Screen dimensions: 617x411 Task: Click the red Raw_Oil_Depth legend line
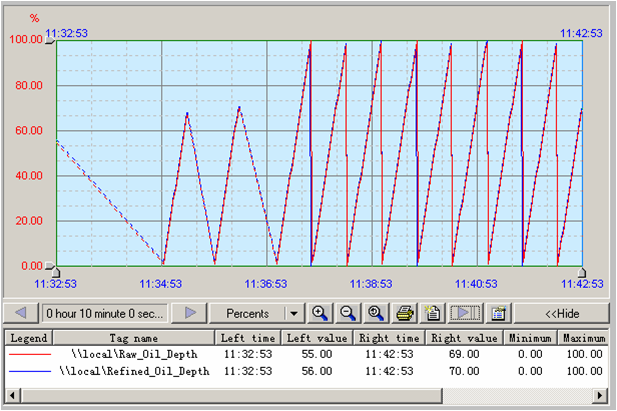click(30, 354)
